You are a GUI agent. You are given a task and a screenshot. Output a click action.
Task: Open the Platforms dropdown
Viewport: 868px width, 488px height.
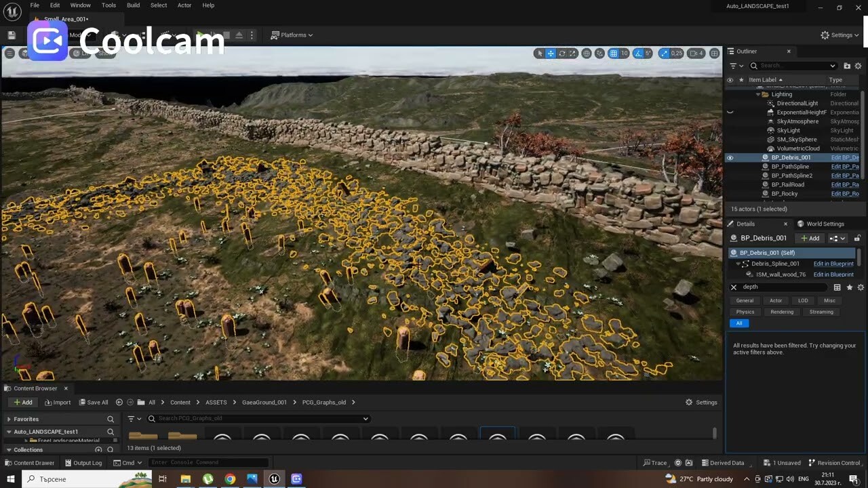(x=292, y=35)
